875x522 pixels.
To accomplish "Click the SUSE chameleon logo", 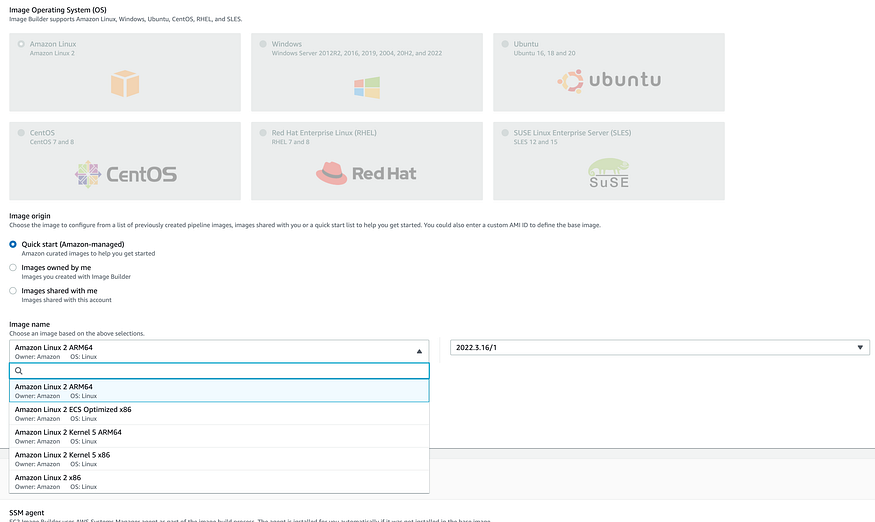I will (609, 174).
